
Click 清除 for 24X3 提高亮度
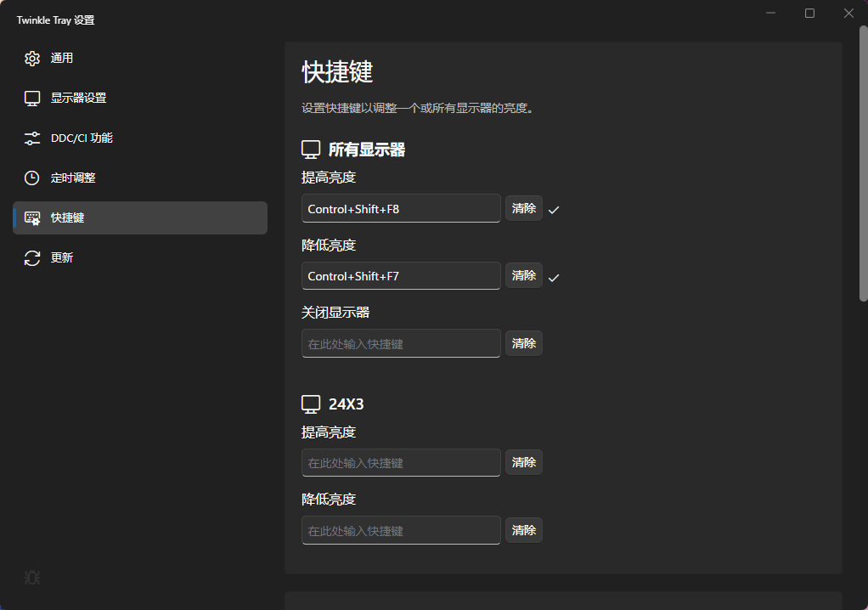[x=523, y=462]
